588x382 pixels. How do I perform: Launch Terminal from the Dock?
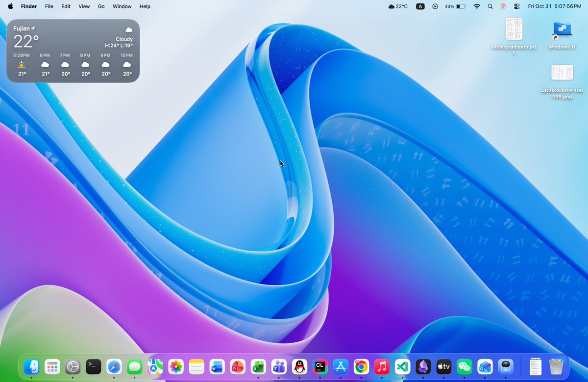coord(93,366)
